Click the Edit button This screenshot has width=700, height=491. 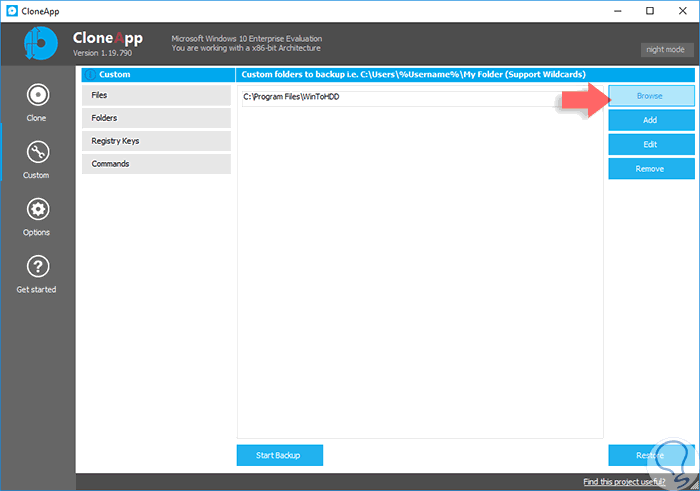[x=651, y=145]
